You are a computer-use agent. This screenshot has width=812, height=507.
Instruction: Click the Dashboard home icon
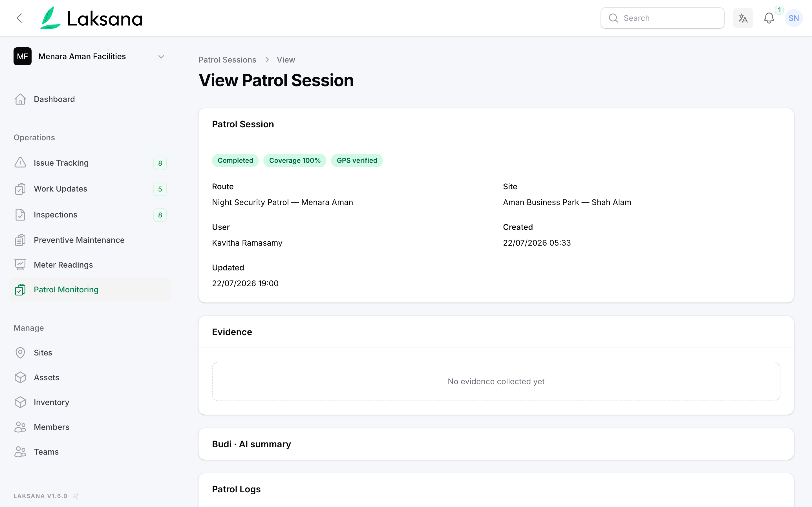click(20, 99)
